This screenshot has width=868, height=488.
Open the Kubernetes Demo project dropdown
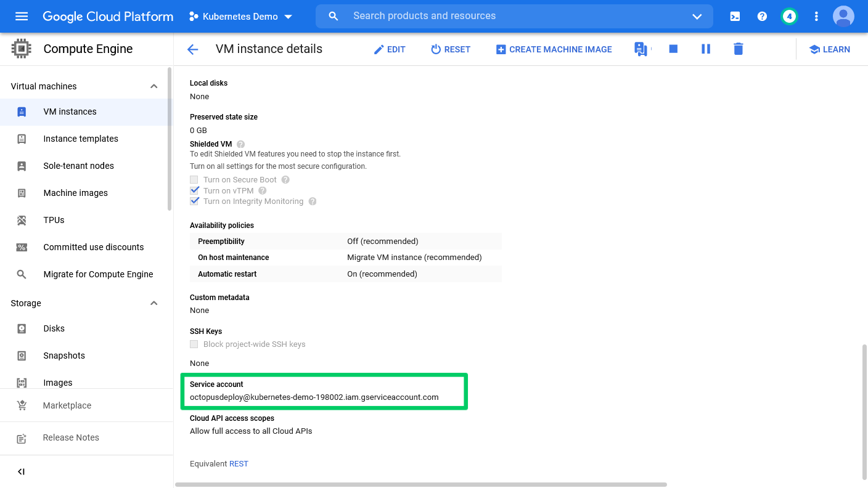pyautogui.click(x=241, y=17)
